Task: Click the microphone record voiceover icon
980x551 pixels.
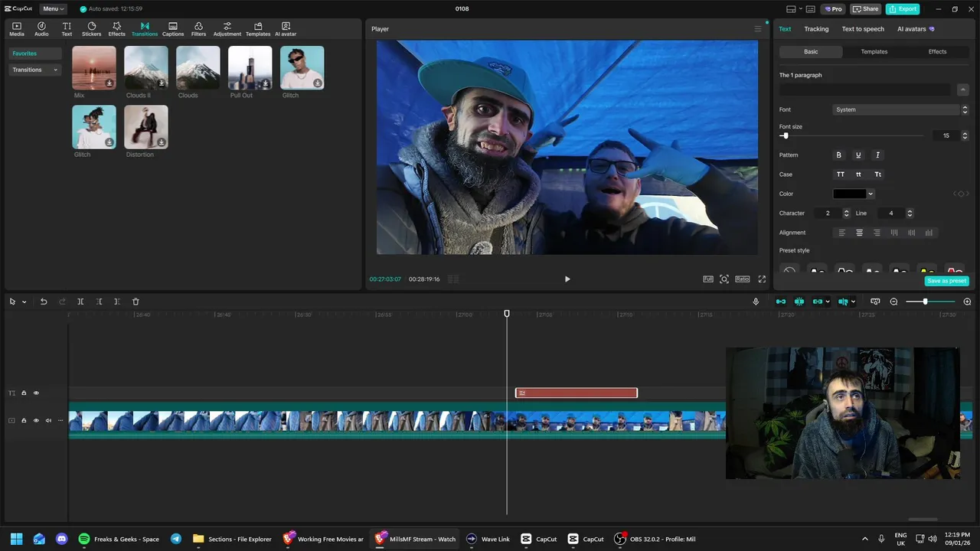Action: click(756, 302)
